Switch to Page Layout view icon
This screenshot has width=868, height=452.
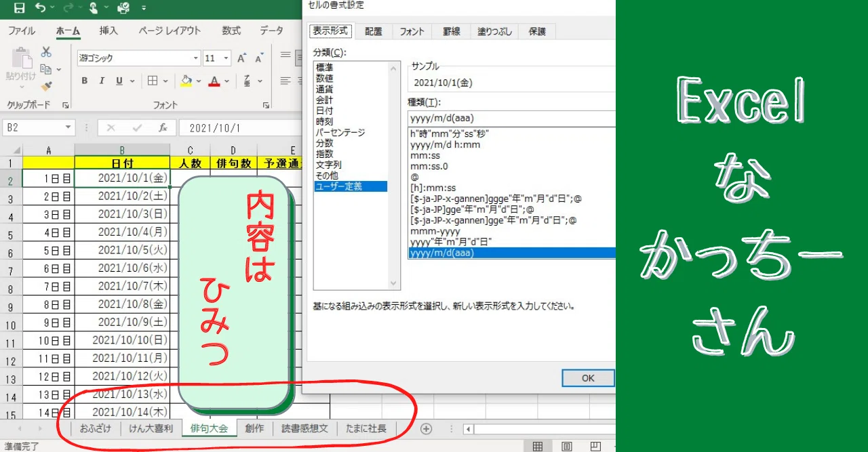(567, 446)
